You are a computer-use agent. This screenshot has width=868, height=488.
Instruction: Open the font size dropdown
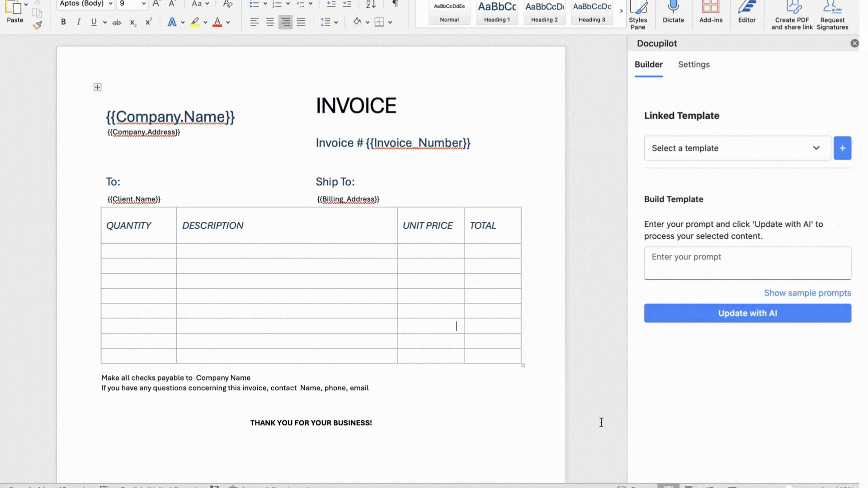click(144, 4)
